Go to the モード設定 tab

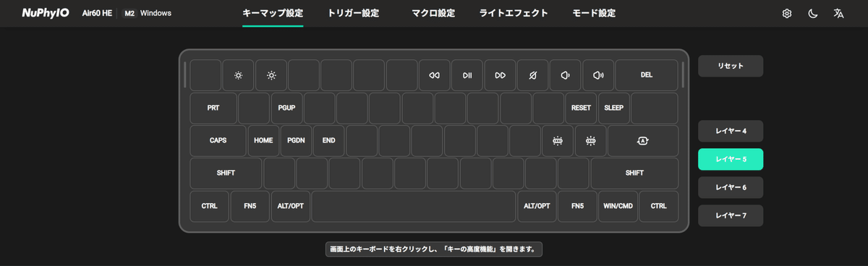point(594,13)
